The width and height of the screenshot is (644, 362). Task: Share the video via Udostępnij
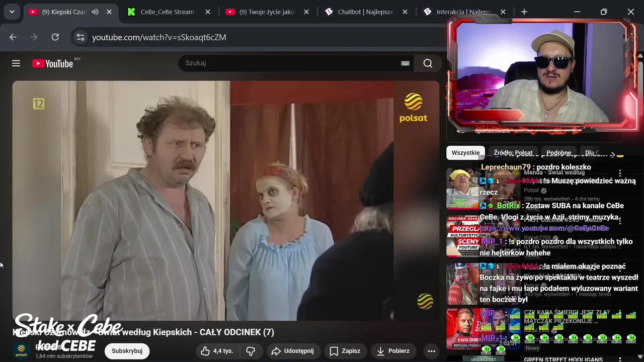click(x=292, y=351)
